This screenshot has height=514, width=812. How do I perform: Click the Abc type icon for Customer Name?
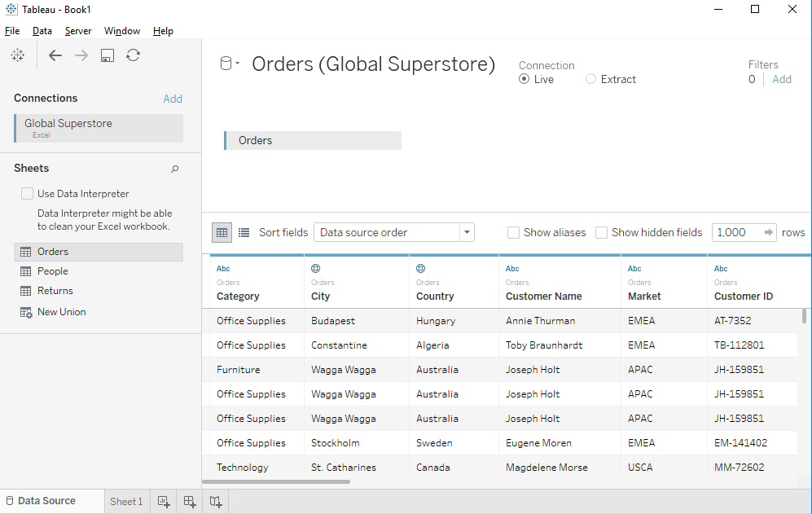[512, 268]
